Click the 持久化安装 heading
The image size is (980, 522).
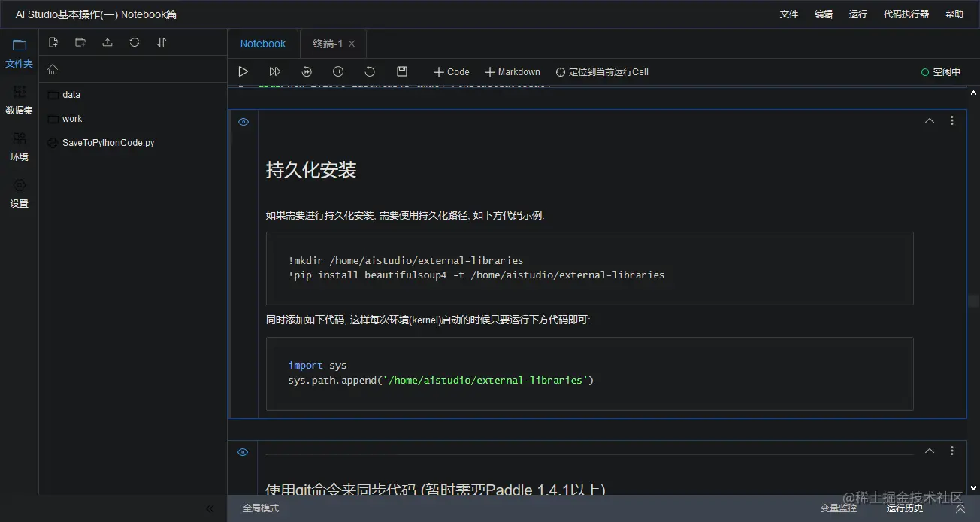click(311, 170)
